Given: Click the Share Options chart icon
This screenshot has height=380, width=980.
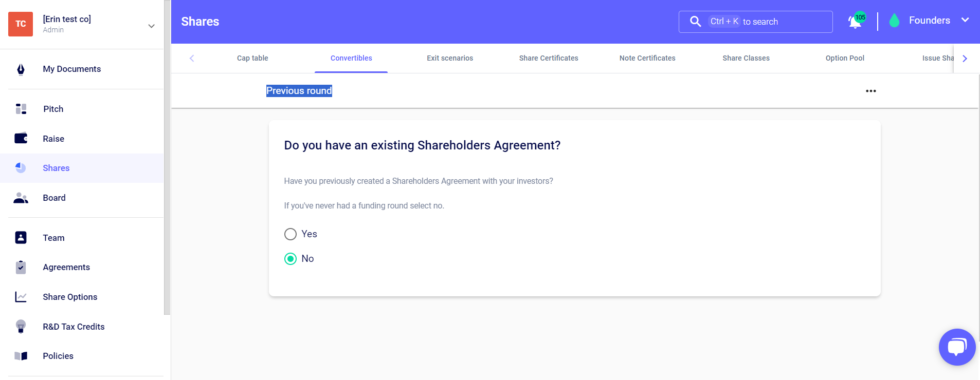Looking at the screenshot, I should point(21,297).
